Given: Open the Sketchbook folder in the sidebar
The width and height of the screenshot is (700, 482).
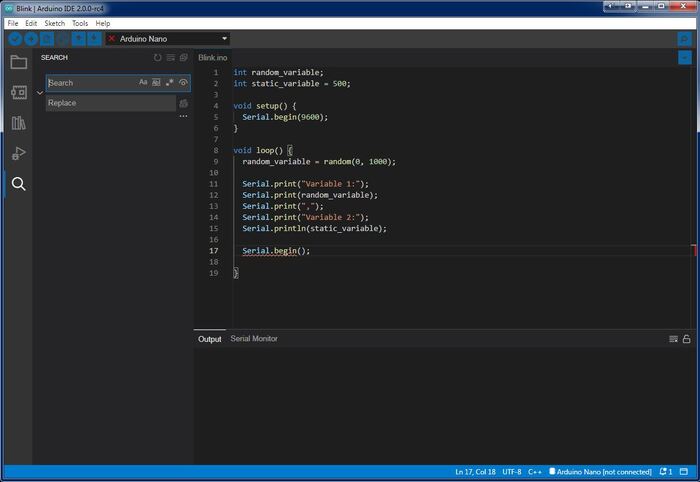Looking at the screenshot, I should (x=18, y=62).
